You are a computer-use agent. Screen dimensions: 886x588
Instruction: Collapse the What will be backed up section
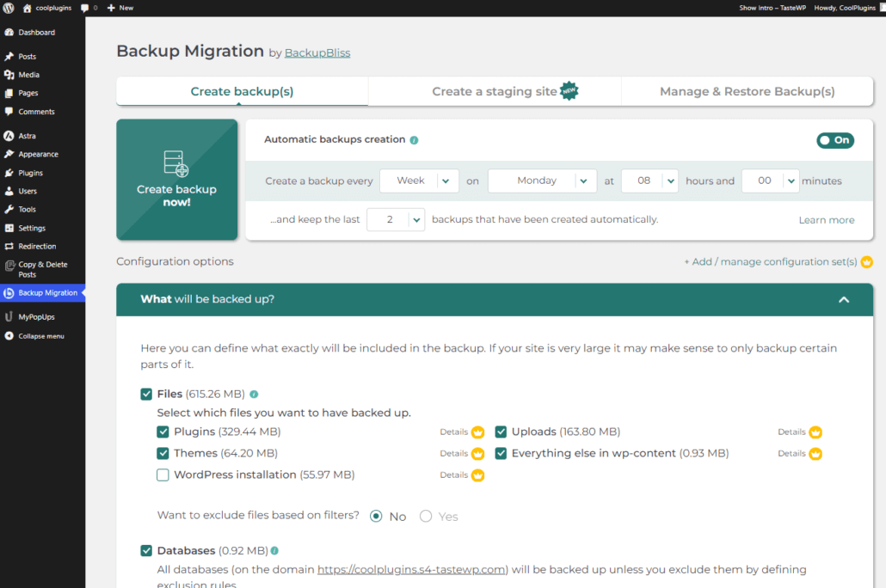tap(844, 299)
